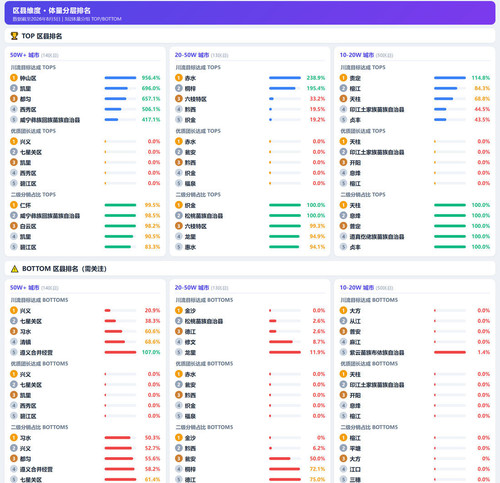Click the BOTTOM 区县排名（需关注） section heading
Image resolution: width=500 pixels, height=483 pixels.
coord(64,269)
